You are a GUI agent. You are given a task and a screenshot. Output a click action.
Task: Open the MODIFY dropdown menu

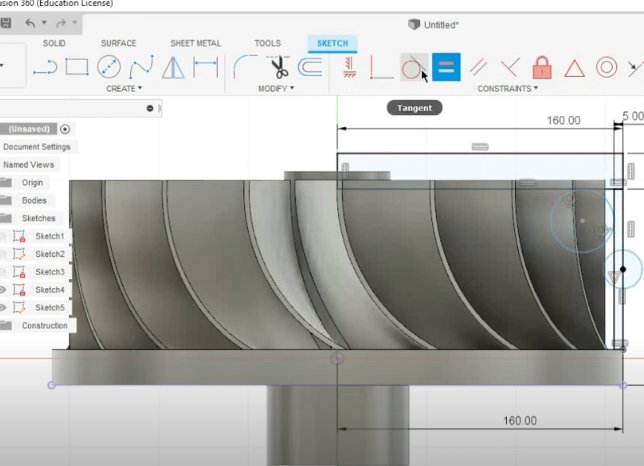pyautogui.click(x=276, y=89)
